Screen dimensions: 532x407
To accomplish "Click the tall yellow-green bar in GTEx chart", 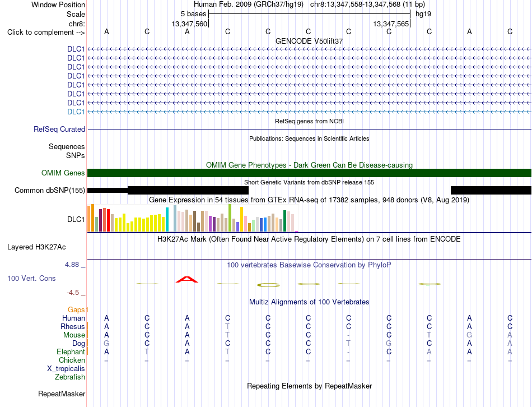I will pos(230,218).
